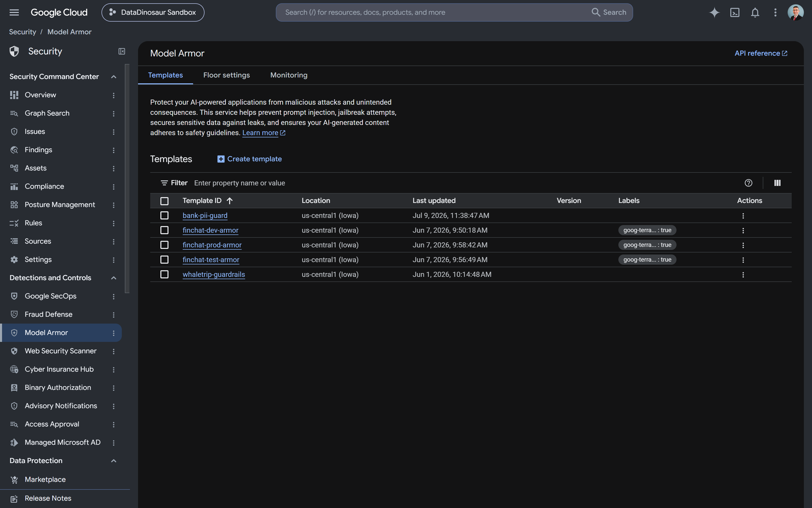
Task: Open the user account avatar
Action: [x=796, y=12]
